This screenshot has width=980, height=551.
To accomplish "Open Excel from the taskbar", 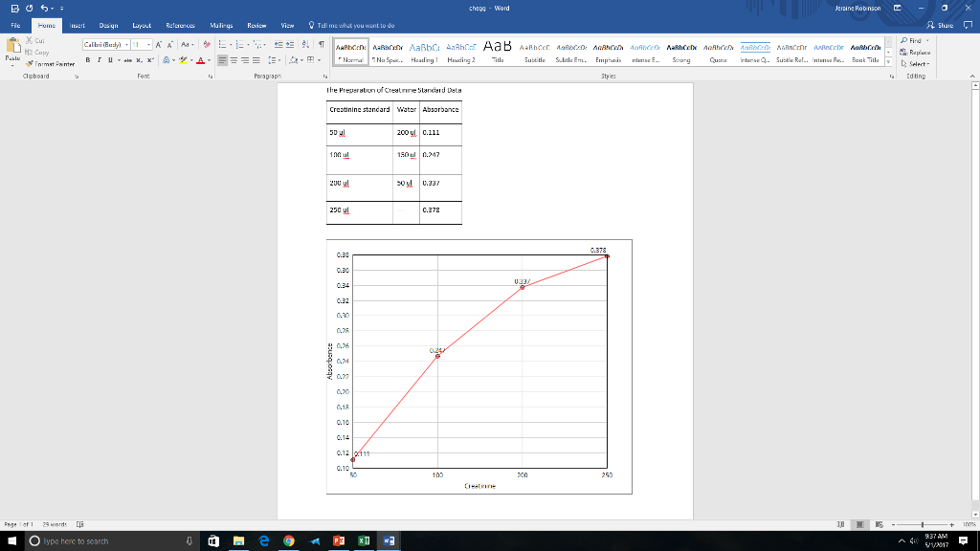I will click(363, 540).
